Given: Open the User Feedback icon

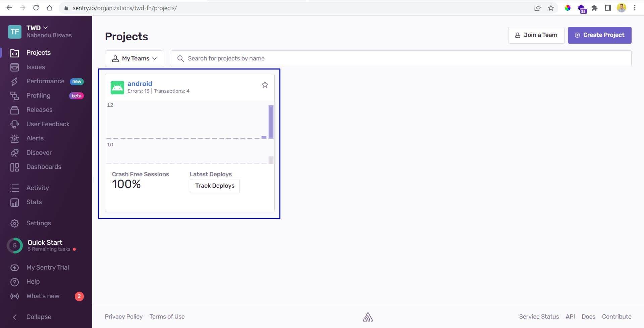Looking at the screenshot, I should click(14, 124).
